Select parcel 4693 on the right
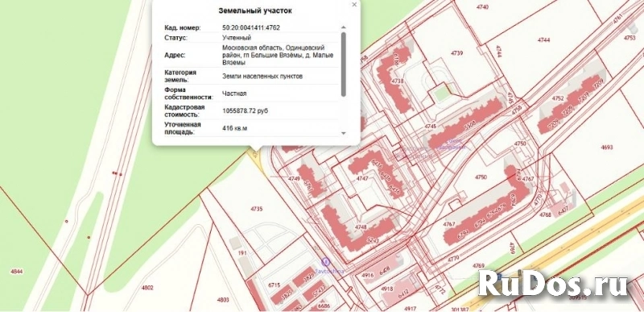 [607, 148]
